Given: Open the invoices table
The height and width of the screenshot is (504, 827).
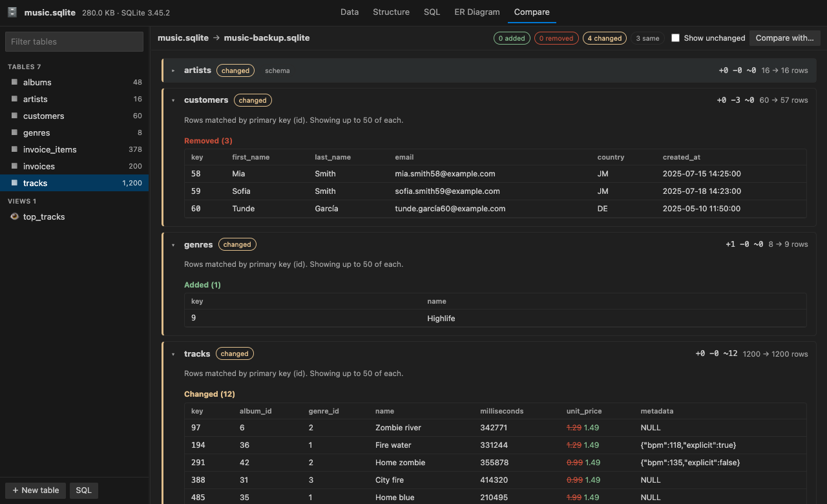Looking at the screenshot, I should pyautogui.click(x=74, y=166).
